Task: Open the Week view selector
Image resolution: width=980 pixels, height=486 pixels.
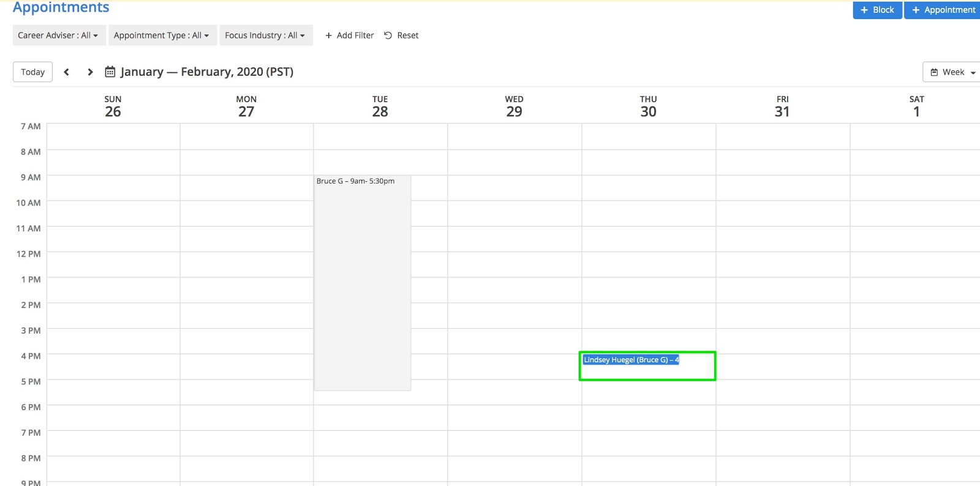Action: pyautogui.click(x=952, y=72)
